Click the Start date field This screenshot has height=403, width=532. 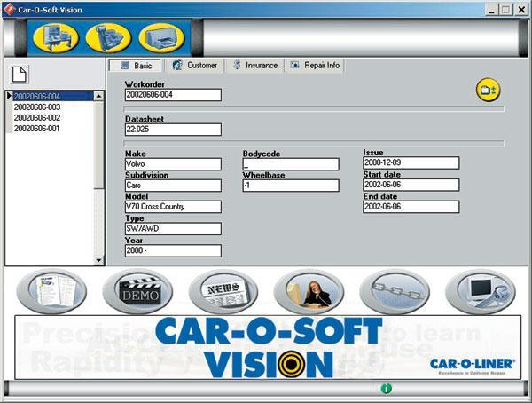tap(411, 185)
